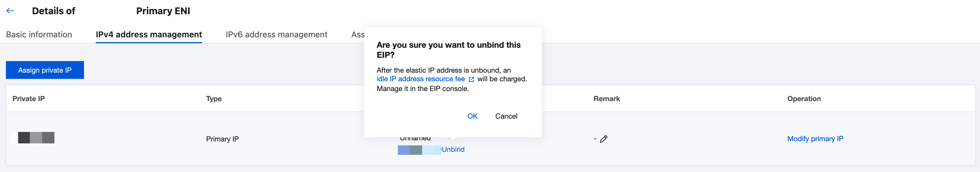This screenshot has width=980, height=172.
Task: Click the Remark column header
Action: tap(607, 99)
